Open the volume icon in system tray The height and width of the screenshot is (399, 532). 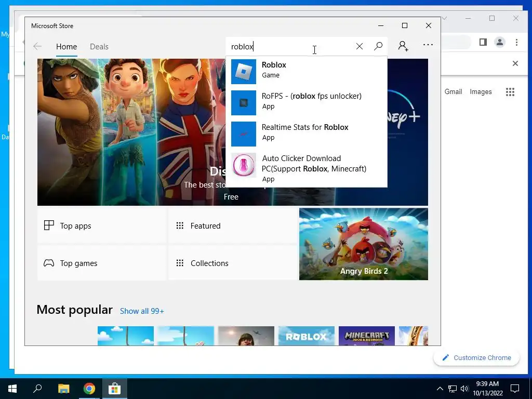(464, 389)
